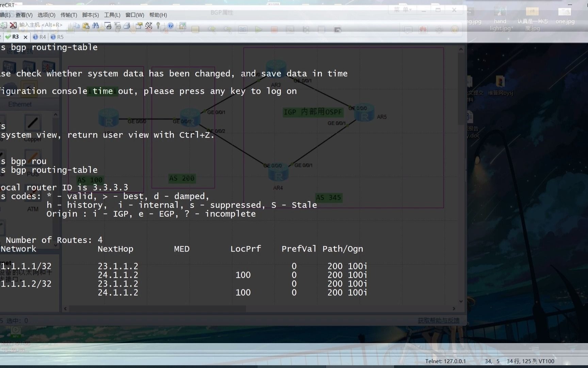The height and width of the screenshot is (368, 588).
Task: Select the Copper cable icon in eNSP panel
Action: 33,123
